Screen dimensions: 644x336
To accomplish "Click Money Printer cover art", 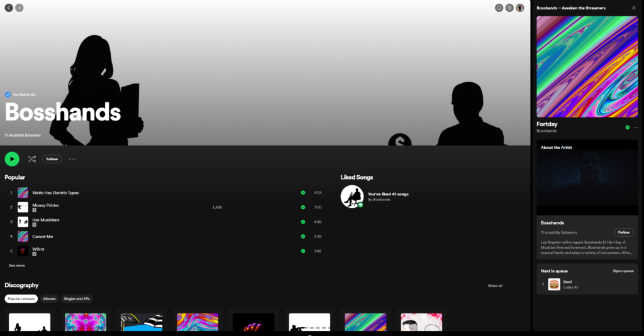I will pyautogui.click(x=23, y=207).
